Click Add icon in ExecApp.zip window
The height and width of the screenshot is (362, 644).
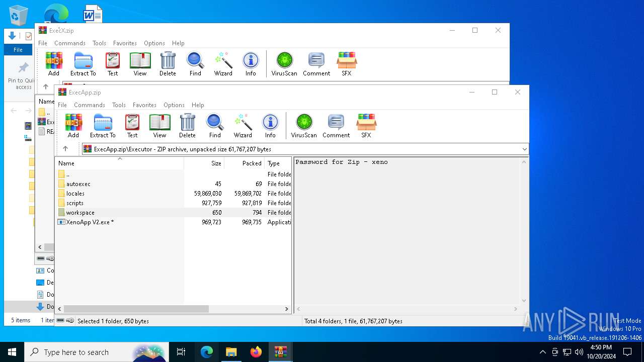(x=73, y=126)
